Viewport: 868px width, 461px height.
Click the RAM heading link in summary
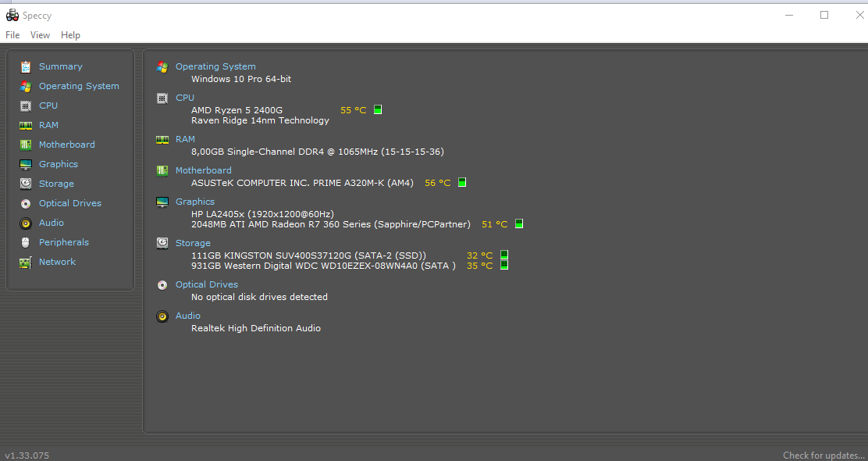pyautogui.click(x=186, y=139)
